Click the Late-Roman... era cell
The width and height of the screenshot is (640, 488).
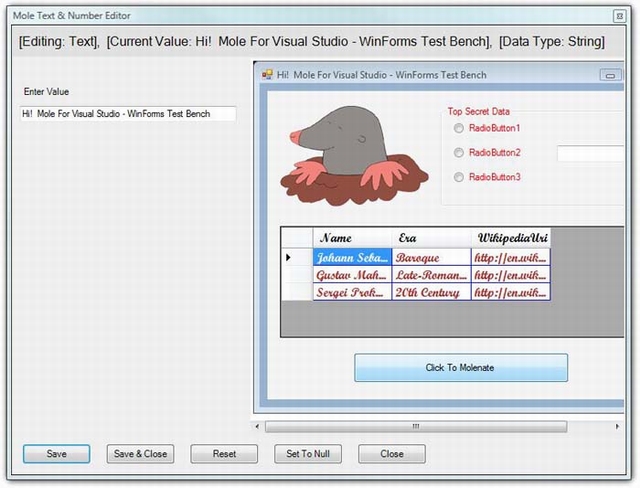pyautogui.click(x=431, y=275)
